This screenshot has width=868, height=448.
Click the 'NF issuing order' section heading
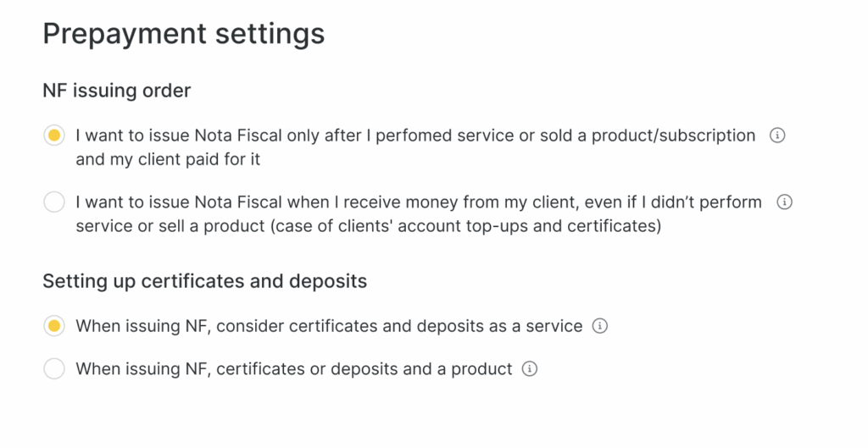pyautogui.click(x=117, y=90)
